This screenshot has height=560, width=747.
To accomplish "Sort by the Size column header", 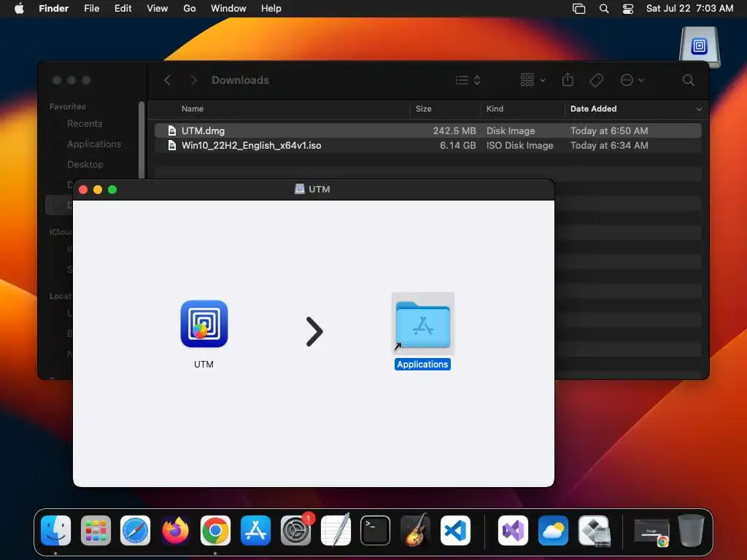I will (423, 109).
